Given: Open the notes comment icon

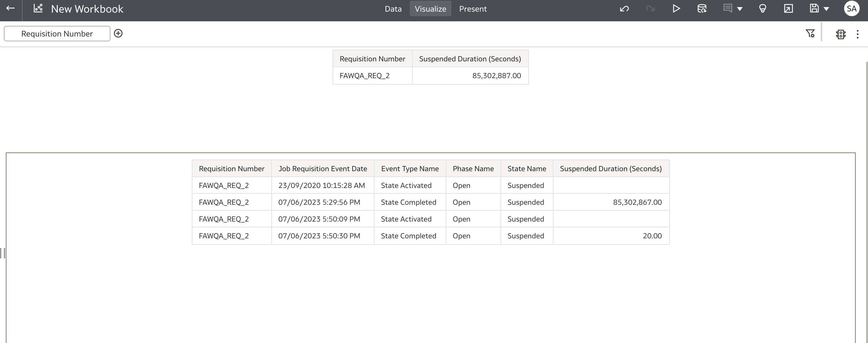Looking at the screenshot, I should pos(728,8).
